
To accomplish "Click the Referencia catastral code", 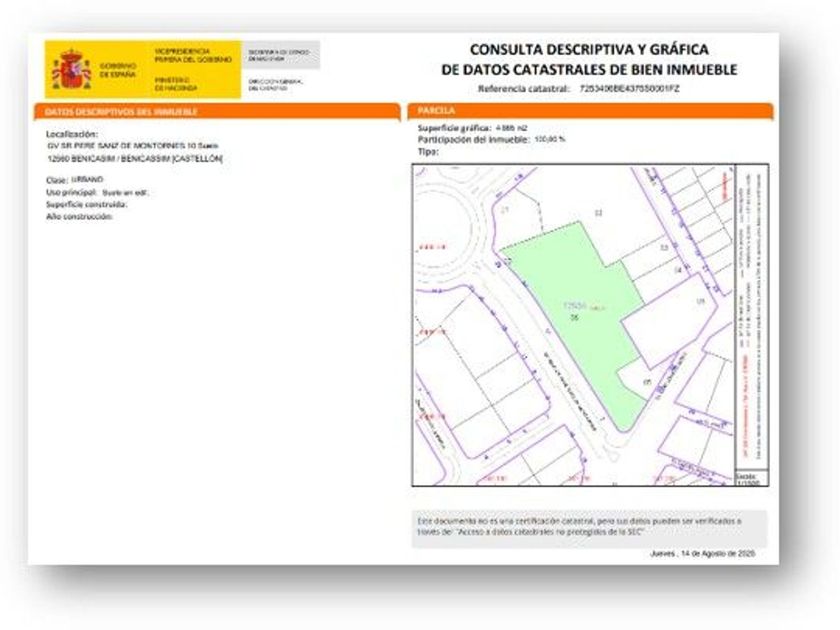I will 630,89.
